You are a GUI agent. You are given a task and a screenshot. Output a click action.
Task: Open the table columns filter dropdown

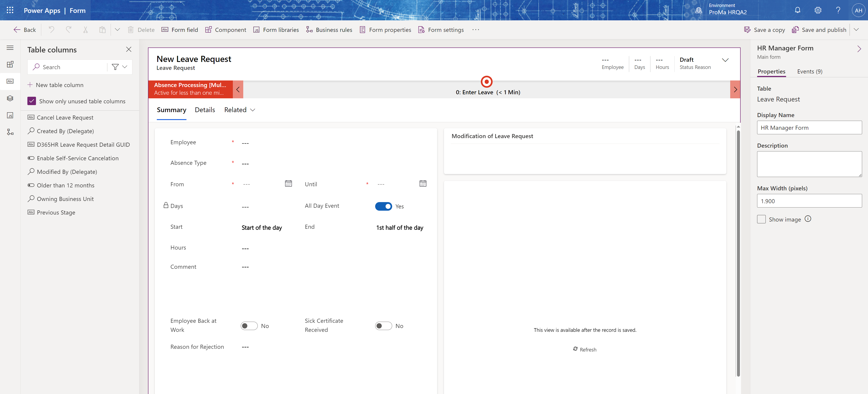[x=120, y=67]
